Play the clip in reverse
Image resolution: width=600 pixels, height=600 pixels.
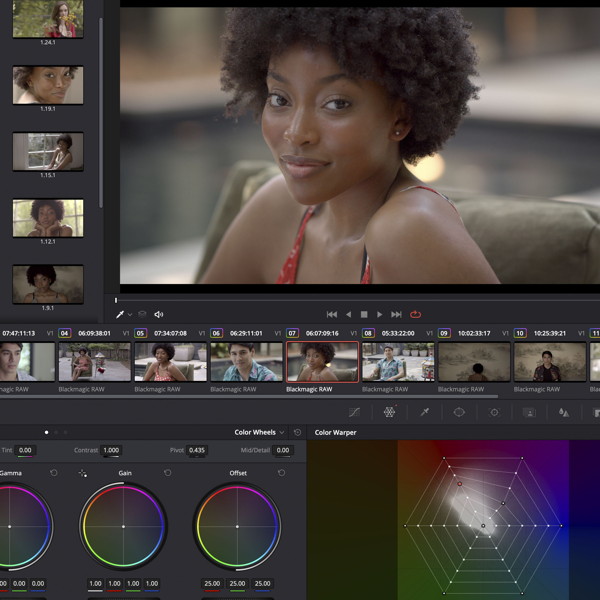pos(348,315)
